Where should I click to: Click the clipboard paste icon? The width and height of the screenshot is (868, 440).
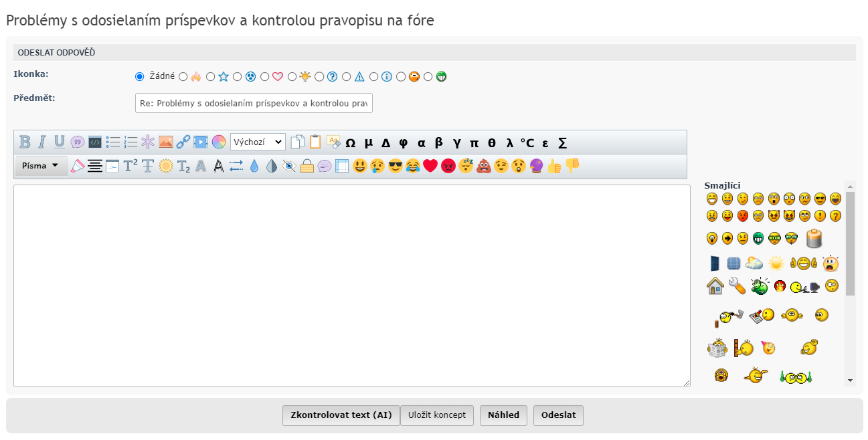[315, 142]
